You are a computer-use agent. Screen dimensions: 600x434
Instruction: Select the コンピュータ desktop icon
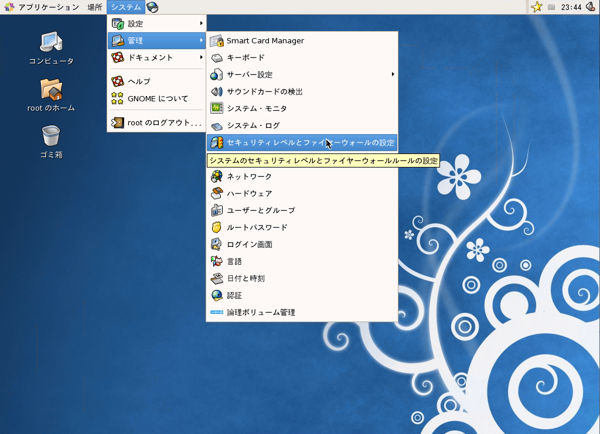coord(51,42)
